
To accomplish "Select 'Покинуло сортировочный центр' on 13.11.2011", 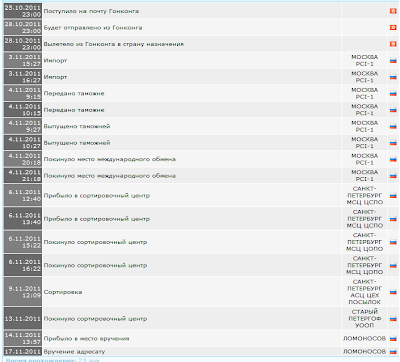I will (95, 319).
